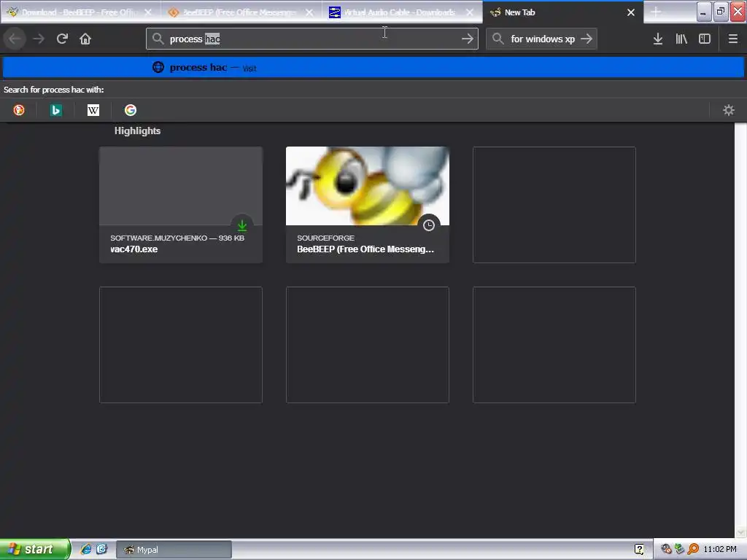Image resolution: width=747 pixels, height=560 pixels.
Task: Open the Windows Start menu
Action: coord(34,549)
